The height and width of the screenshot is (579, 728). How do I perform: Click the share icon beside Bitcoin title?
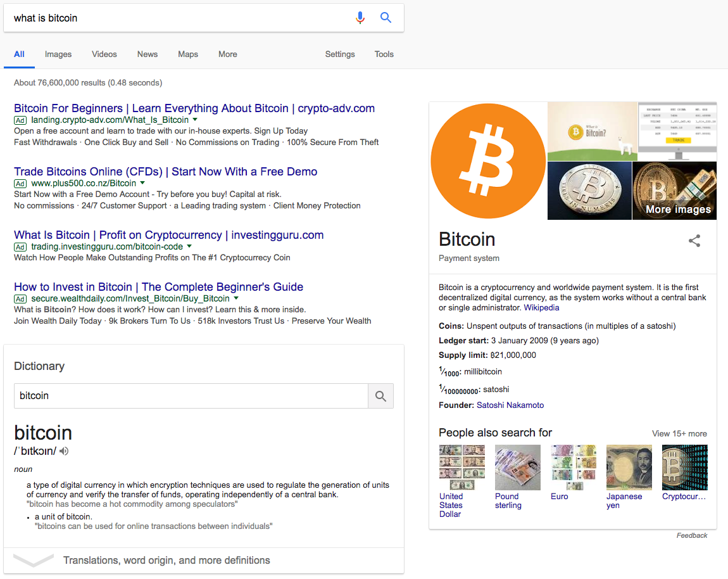tap(694, 241)
